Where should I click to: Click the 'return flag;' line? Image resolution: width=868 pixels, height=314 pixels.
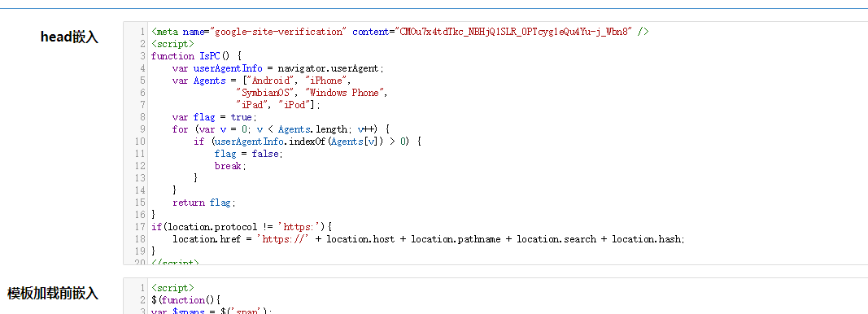(203, 202)
